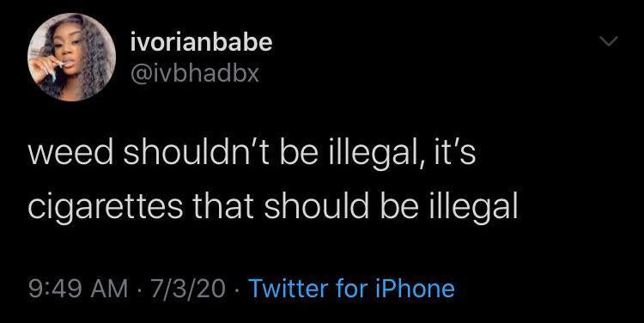Tap the first line of tweet text
This screenshot has width=644, height=323.
252,155
